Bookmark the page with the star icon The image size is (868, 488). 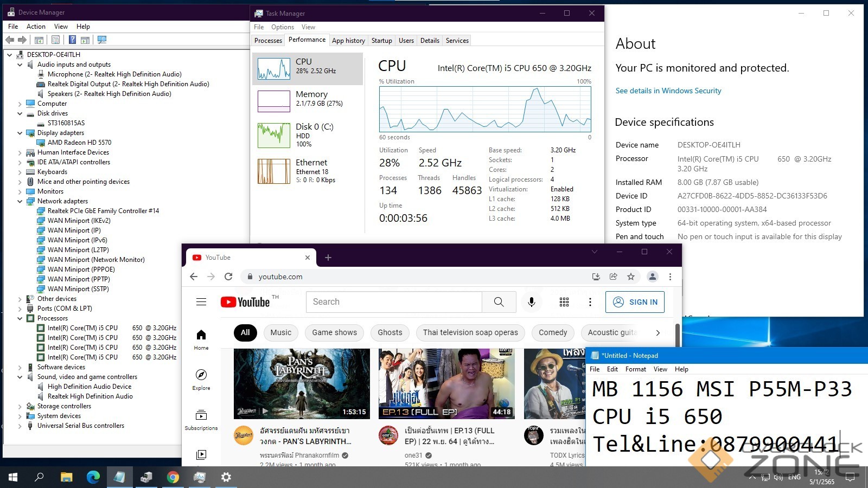(631, 277)
